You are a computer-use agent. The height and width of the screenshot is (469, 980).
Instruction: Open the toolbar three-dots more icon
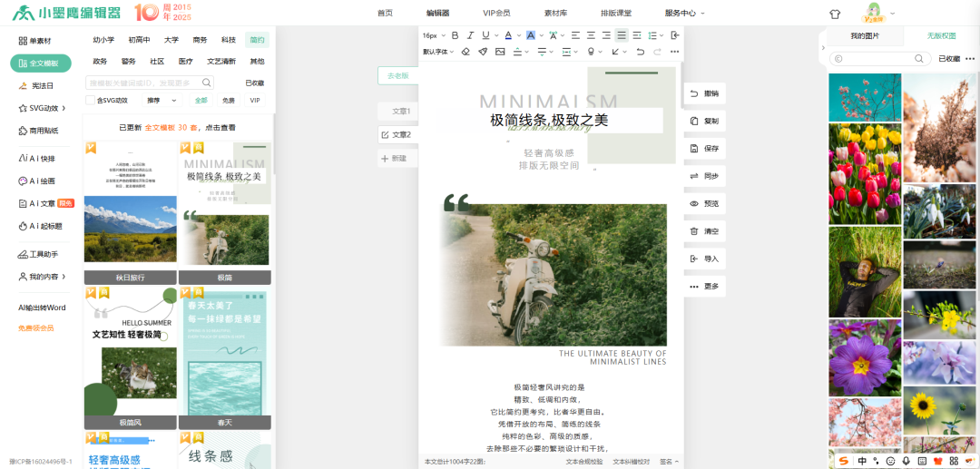tap(674, 52)
